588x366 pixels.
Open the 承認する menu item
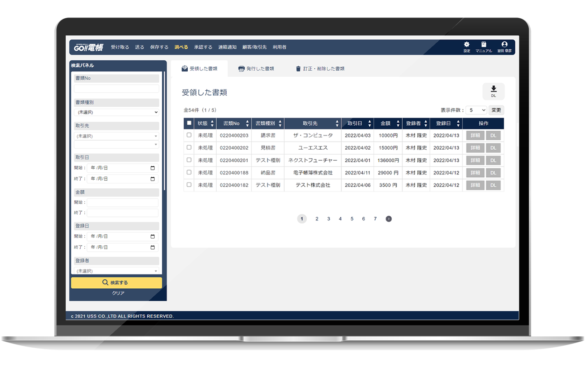click(x=203, y=47)
